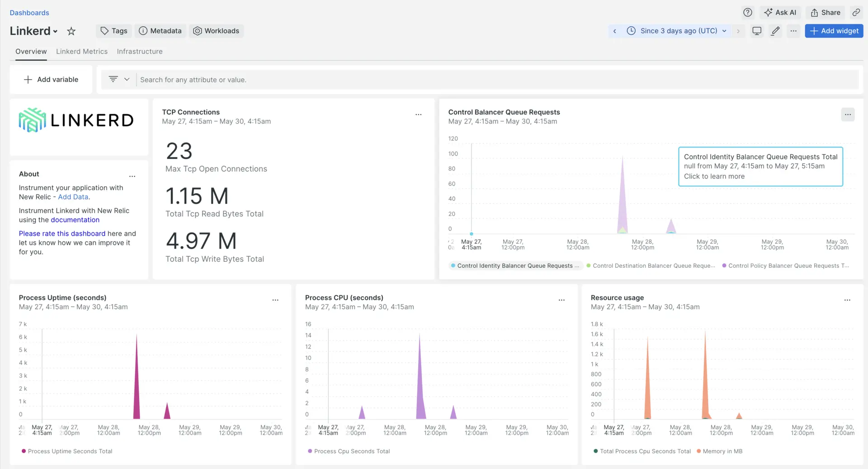Toggle Process Cpu Seconds Total legend
The image size is (868, 469).
pyautogui.click(x=349, y=451)
